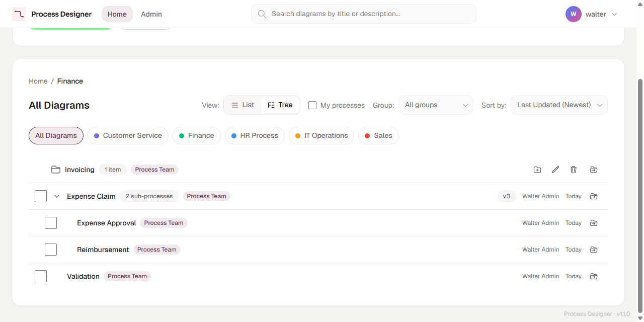Image resolution: width=644 pixels, height=322 pixels.
Task: Click the page vertical scrollbar
Action: [x=640, y=196]
